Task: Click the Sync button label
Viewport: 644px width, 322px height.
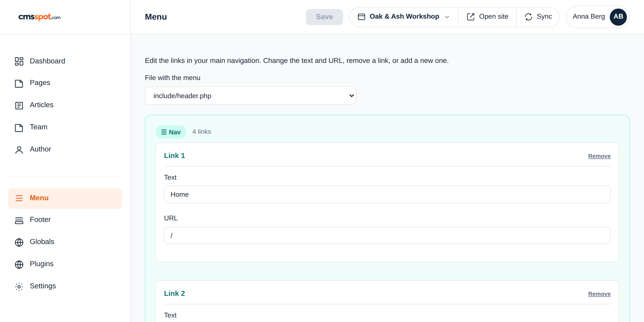Action: [x=544, y=17]
